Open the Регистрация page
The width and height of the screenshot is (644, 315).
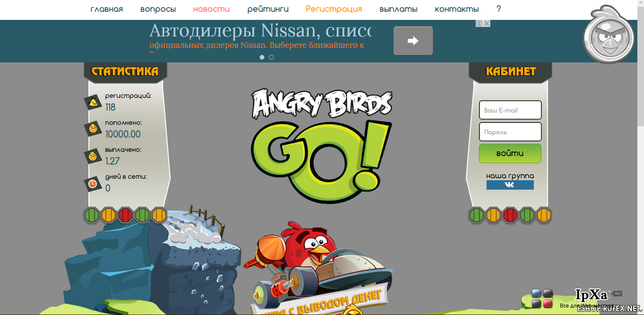pyautogui.click(x=334, y=9)
